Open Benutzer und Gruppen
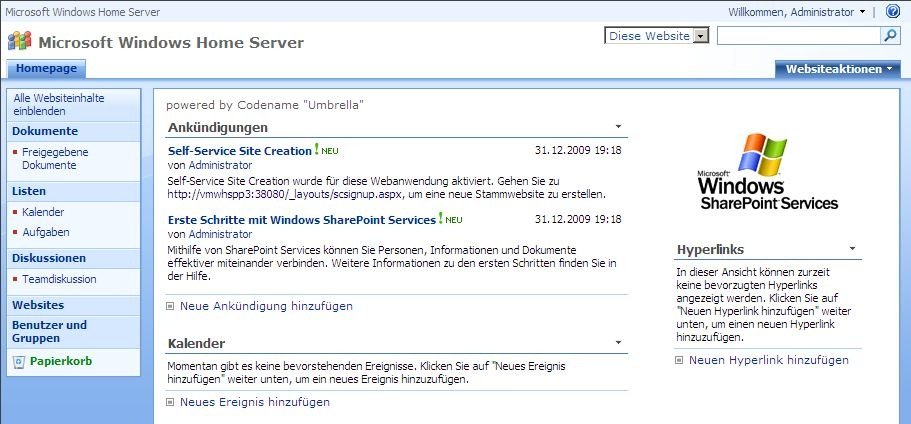 (x=49, y=332)
